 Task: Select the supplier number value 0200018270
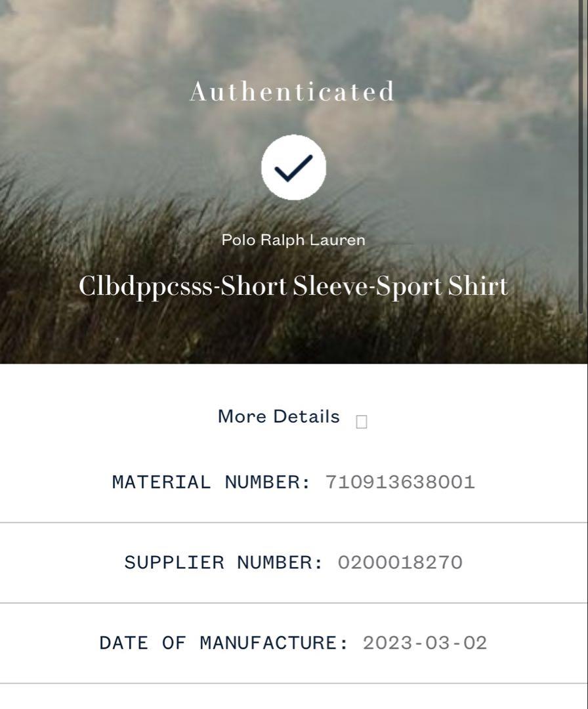[x=400, y=563]
